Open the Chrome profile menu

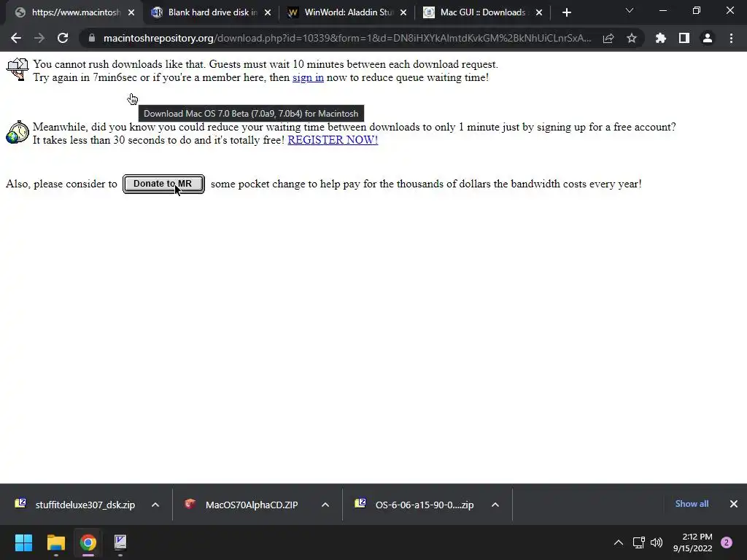tap(708, 38)
